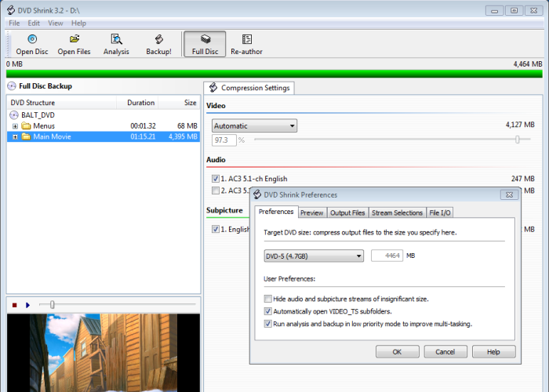The width and height of the screenshot is (549, 392).
Task: Start the Backup! toolbar action
Action: coord(158,40)
